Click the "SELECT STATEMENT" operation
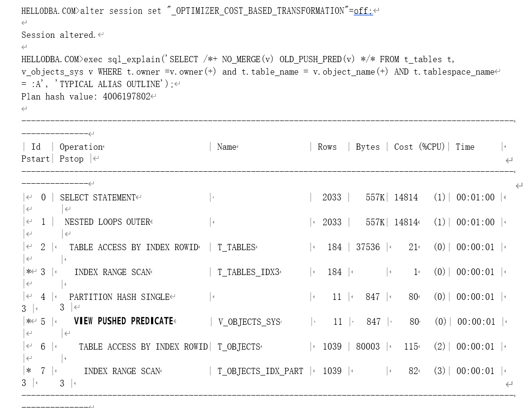Screen dimensions: 532x408 [x=98, y=198]
